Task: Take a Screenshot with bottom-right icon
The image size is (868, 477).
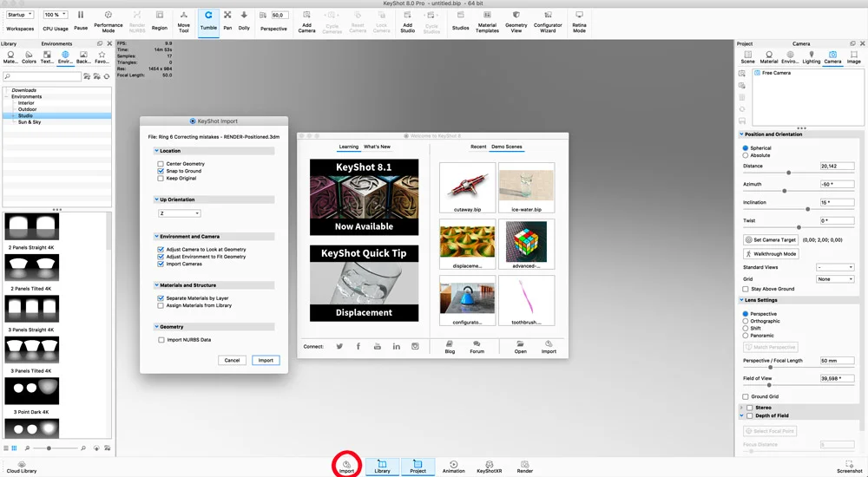Action: click(x=849, y=467)
